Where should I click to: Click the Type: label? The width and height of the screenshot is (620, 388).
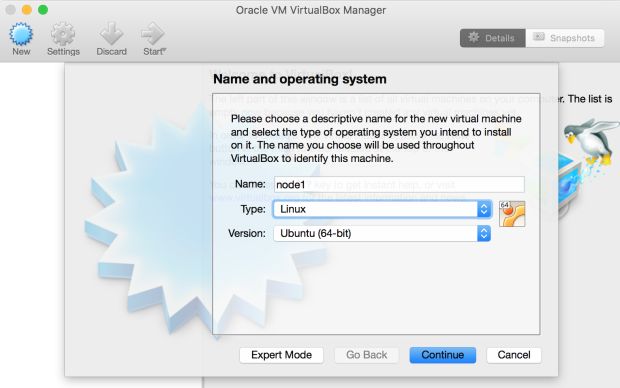(x=253, y=209)
